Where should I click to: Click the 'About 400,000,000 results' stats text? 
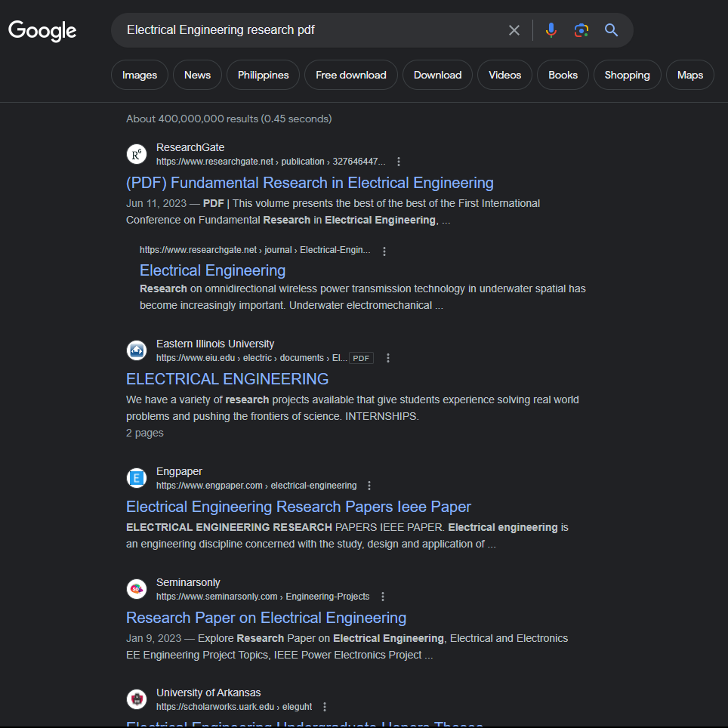(229, 119)
